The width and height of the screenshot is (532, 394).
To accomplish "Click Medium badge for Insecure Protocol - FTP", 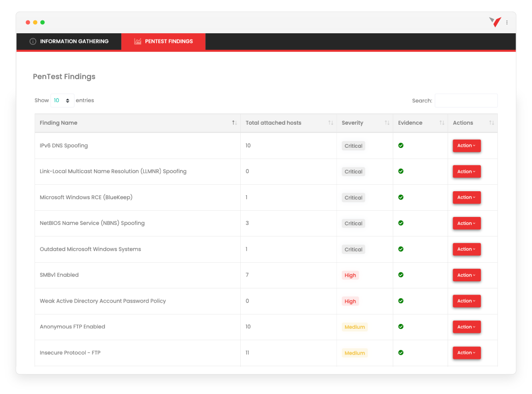I will (355, 353).
